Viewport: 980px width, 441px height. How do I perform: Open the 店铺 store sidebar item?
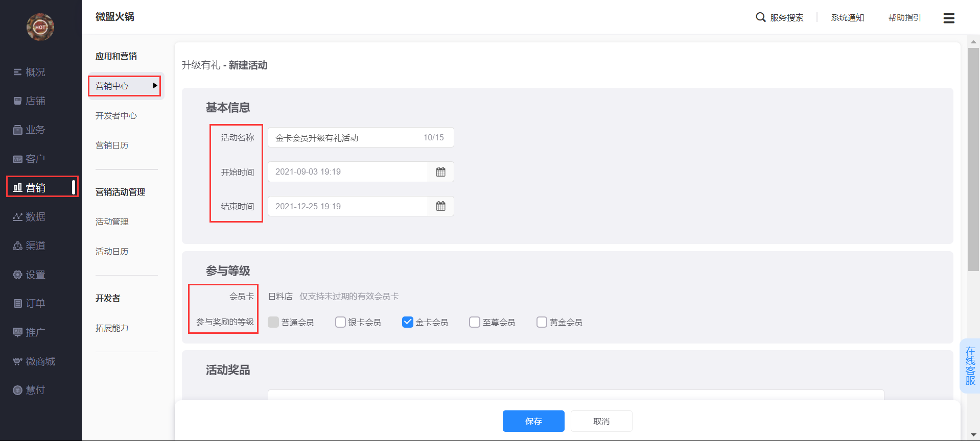click(29, 101)
